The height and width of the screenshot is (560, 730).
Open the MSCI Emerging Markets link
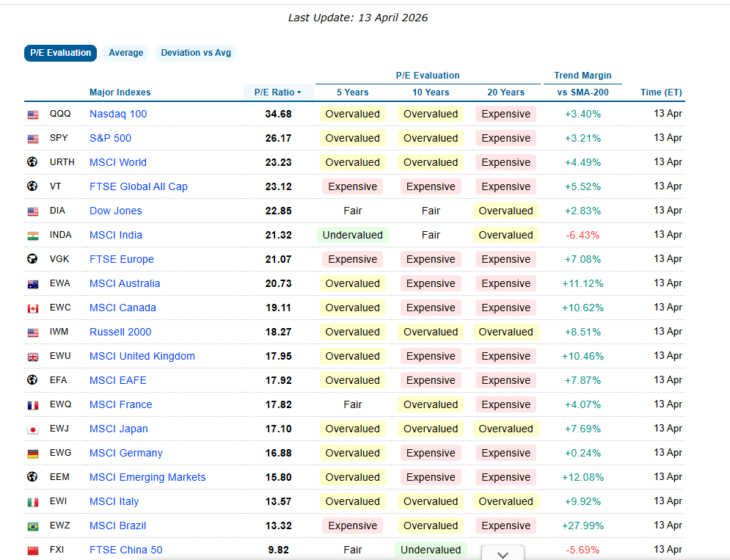[147, 477]
